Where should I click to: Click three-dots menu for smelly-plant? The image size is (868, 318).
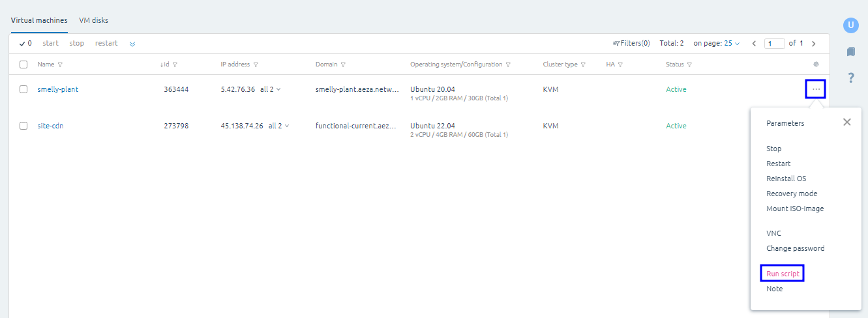816,89
